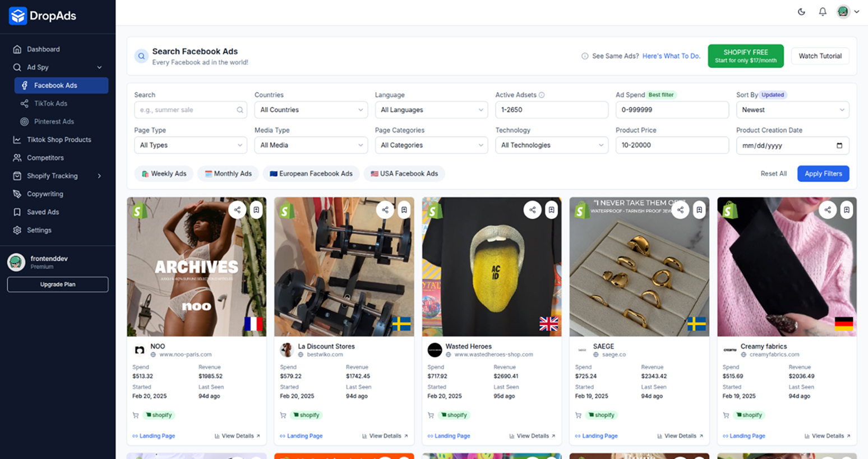The width and height of the screenshot is (868, 459).
Task: Open Here's What To Do link
Action: coord(671,56)
